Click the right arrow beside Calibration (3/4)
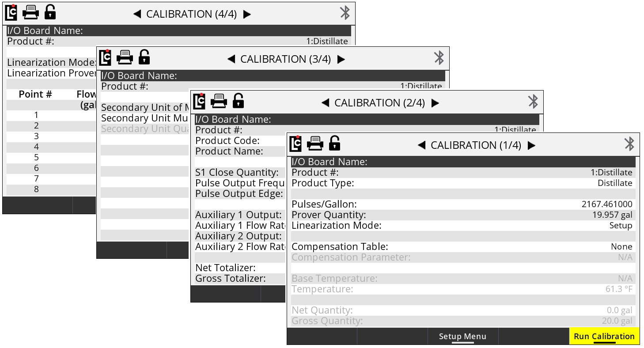Viewport: 644px width, 348px height. (341, 59)
